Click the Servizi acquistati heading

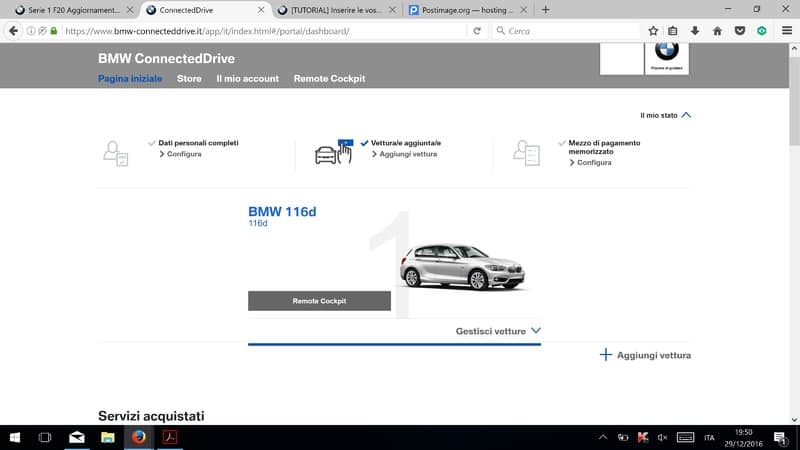151,416
